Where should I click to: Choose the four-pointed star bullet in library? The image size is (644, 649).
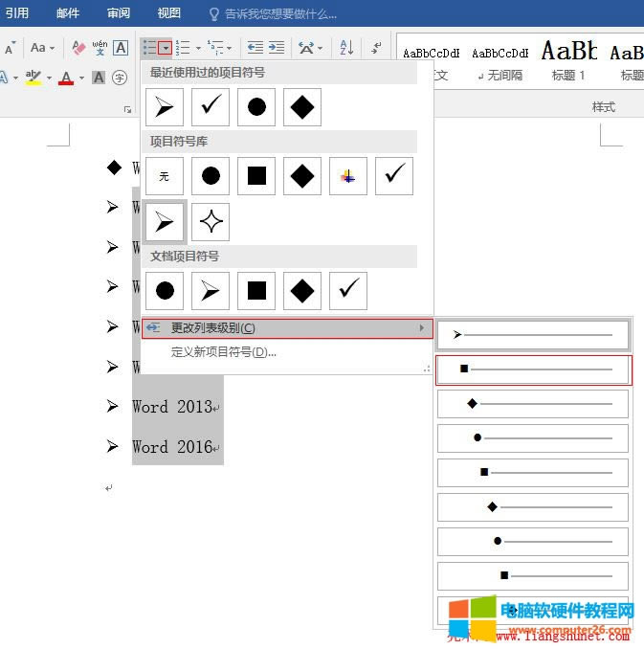211,222
